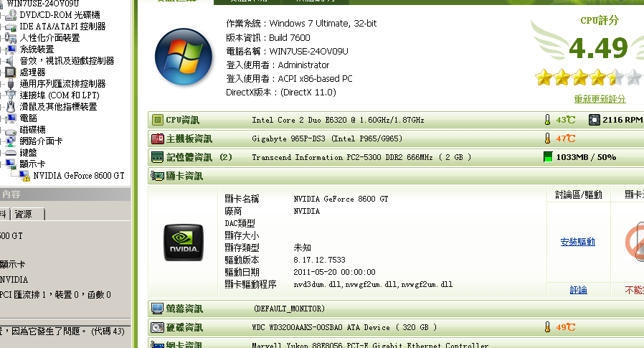Select the DVD/CD-ROM 光碟機 device icon
The width and height of the screenshot is (644, 348).
pyautogui.click(x=11, y=15)
